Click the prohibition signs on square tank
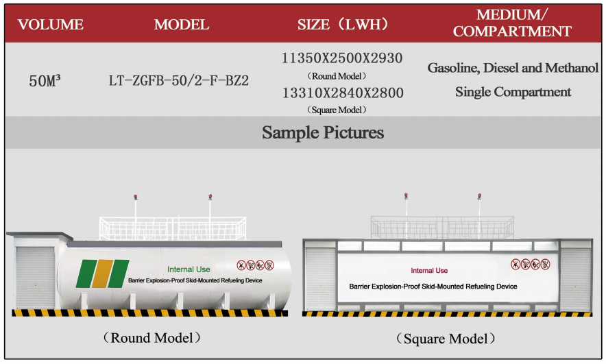 531,265
